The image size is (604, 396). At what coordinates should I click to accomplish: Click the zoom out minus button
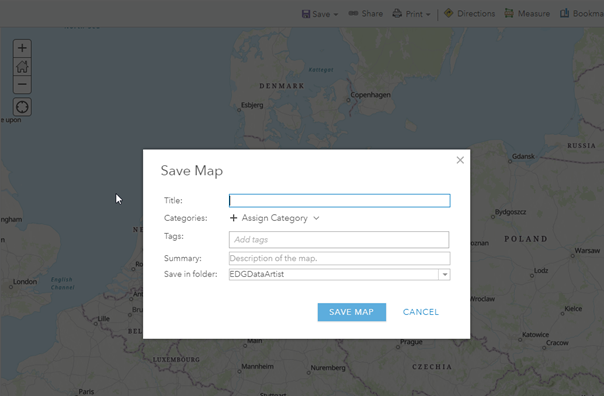22,84
